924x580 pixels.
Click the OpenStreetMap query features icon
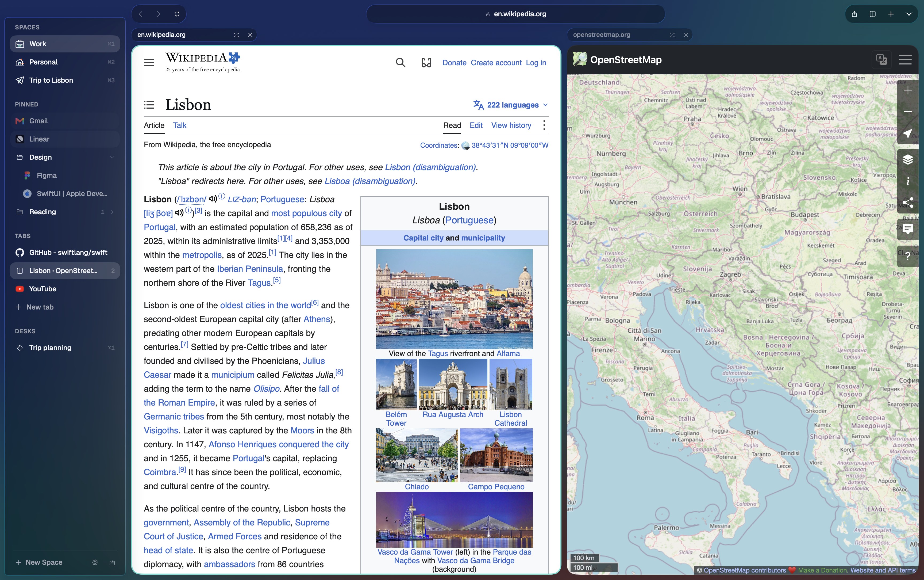click(907, 256)
